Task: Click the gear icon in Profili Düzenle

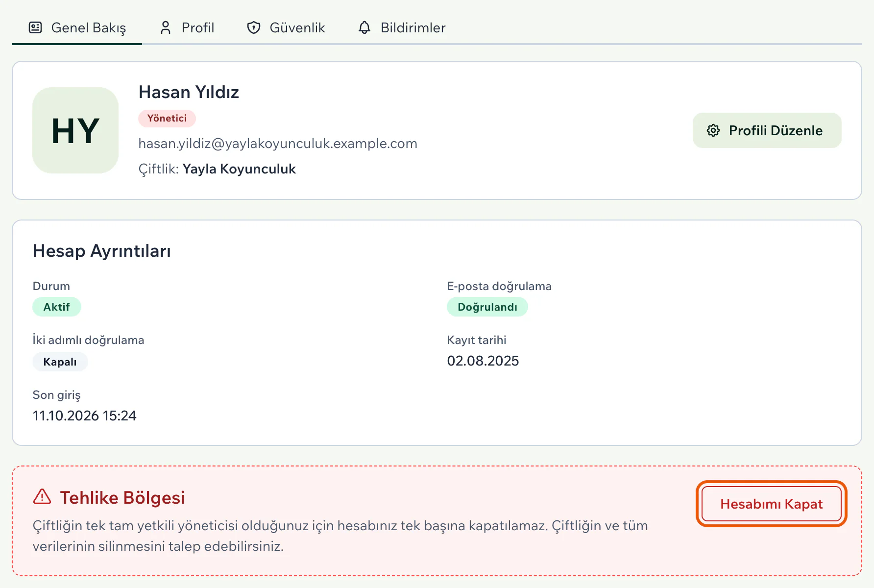Action: 713,130
